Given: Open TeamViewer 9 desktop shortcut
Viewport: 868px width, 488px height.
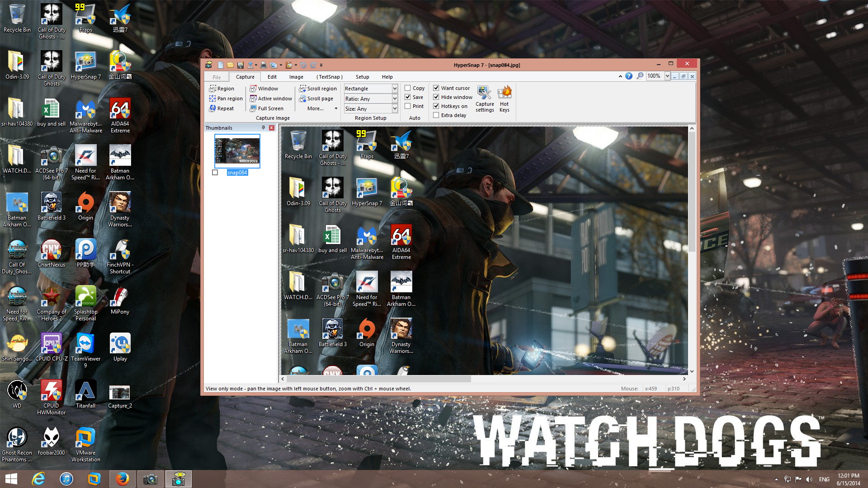Looking at the screenshot, I should 85,351.
